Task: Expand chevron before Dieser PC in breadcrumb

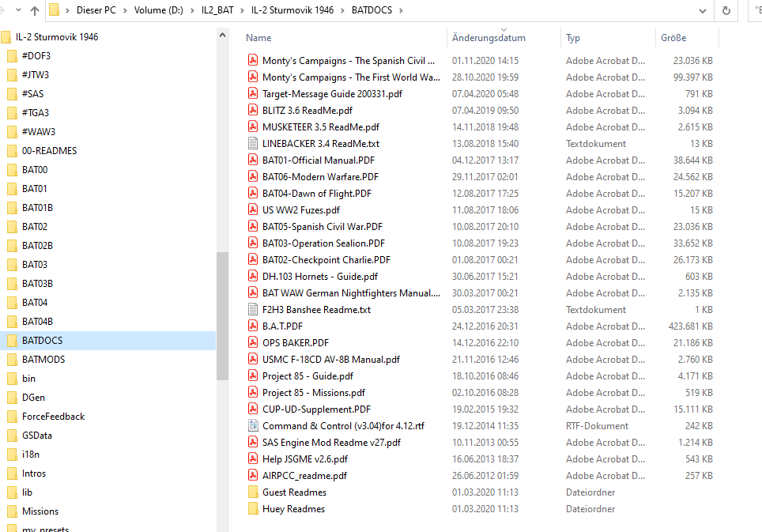Action: pyautogui.click(x=67, y=10)
